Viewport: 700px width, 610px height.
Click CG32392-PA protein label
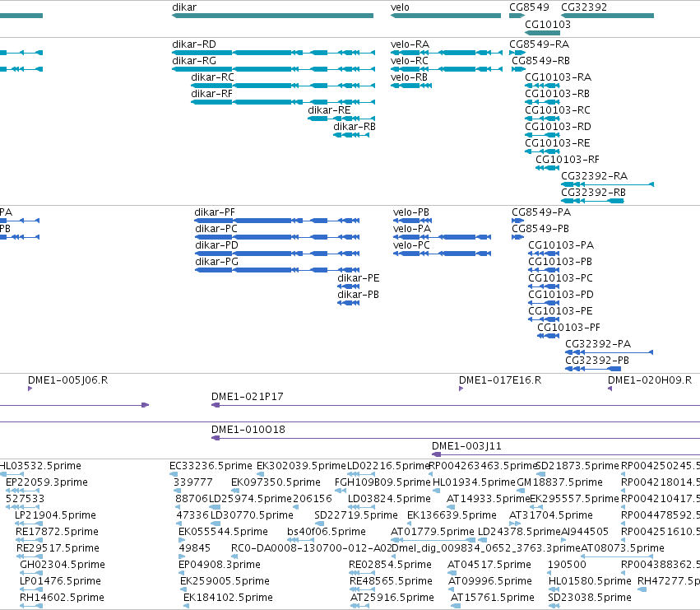598,345
